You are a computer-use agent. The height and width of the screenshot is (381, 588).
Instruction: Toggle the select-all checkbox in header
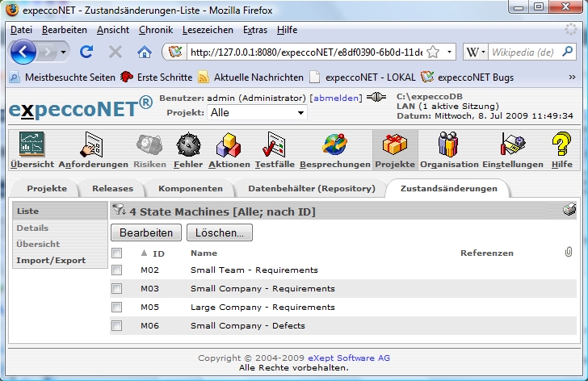[x=117, y=253]
